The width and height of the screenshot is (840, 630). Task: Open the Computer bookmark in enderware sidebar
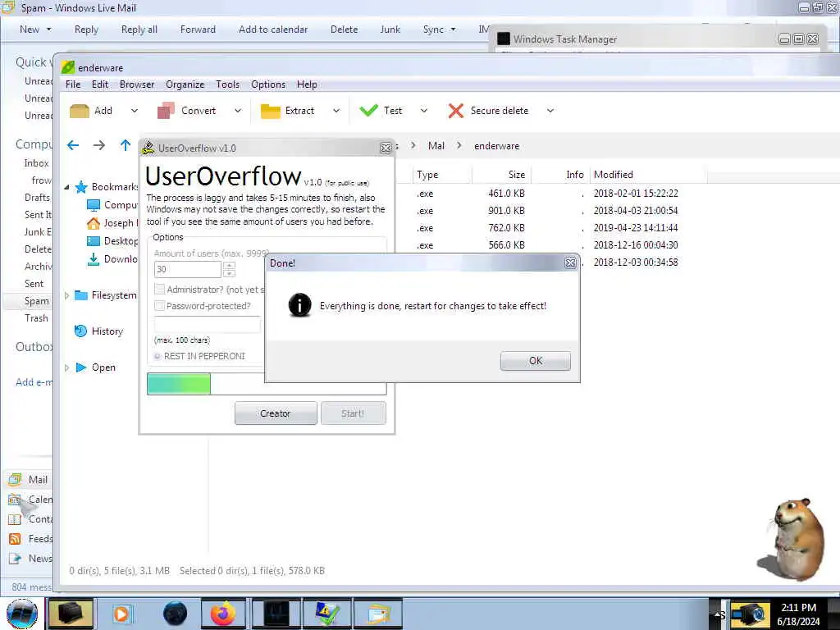pyautogui.click(x=94, y=205)
